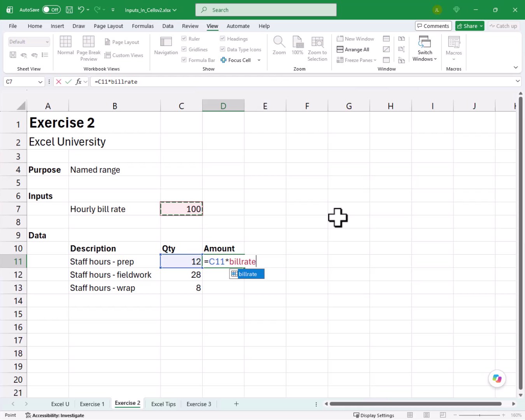525x420 pixels.
Task: Expand the Share button dropdown arrow
Action: [481, 26]
